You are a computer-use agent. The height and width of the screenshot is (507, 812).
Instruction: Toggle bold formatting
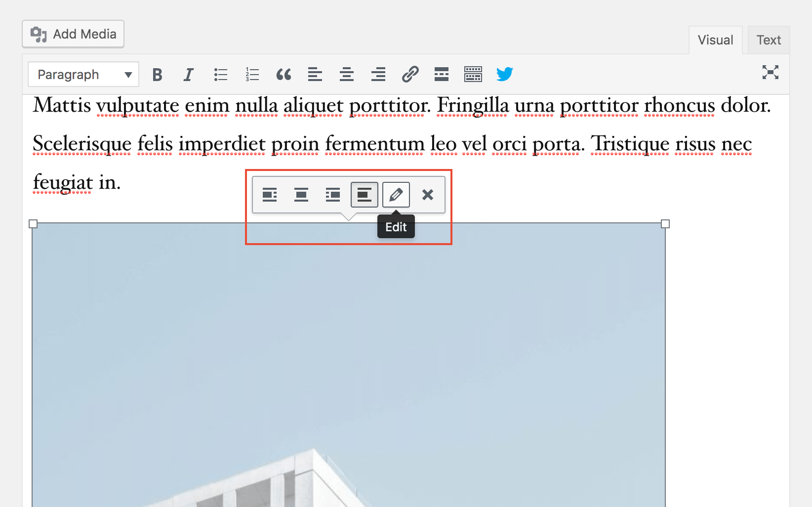tap(157, 74)
